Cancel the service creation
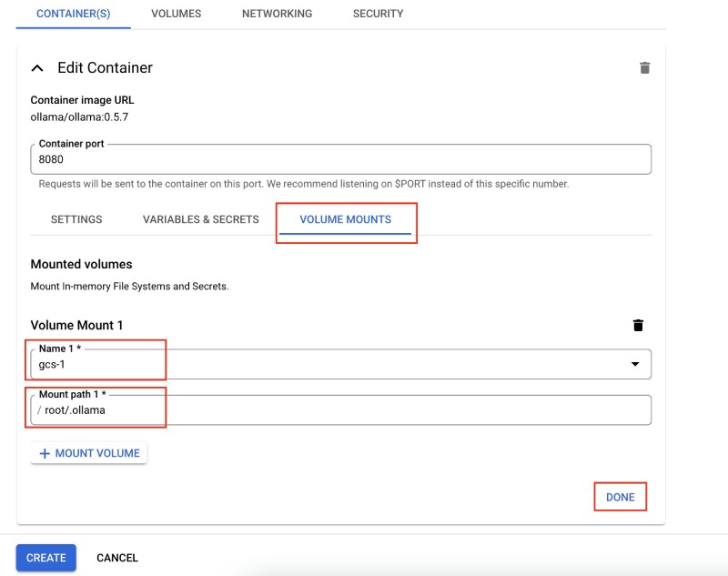Viewport: 728px width, 576px height. (117, 558)
